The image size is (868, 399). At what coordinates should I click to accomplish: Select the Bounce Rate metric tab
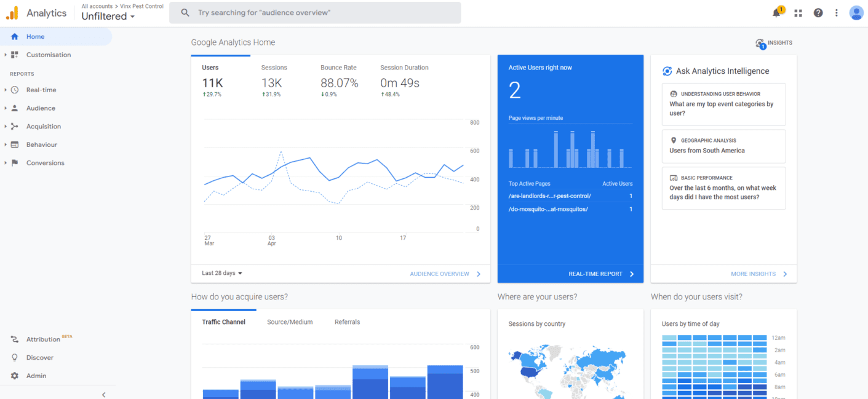click(338, 68)
